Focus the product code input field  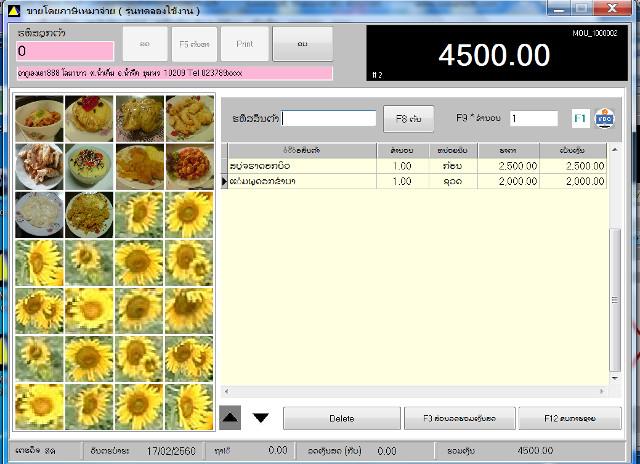point(329,118)
